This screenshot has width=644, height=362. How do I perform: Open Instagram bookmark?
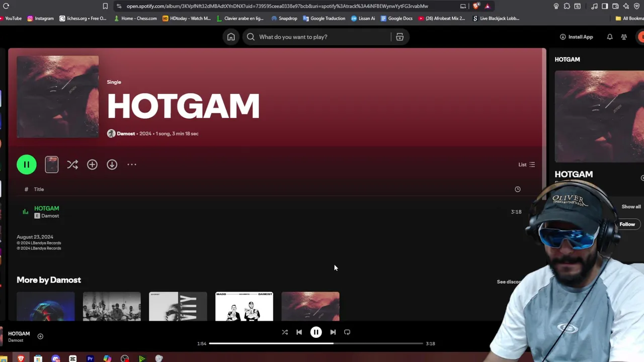pos(40,18)
